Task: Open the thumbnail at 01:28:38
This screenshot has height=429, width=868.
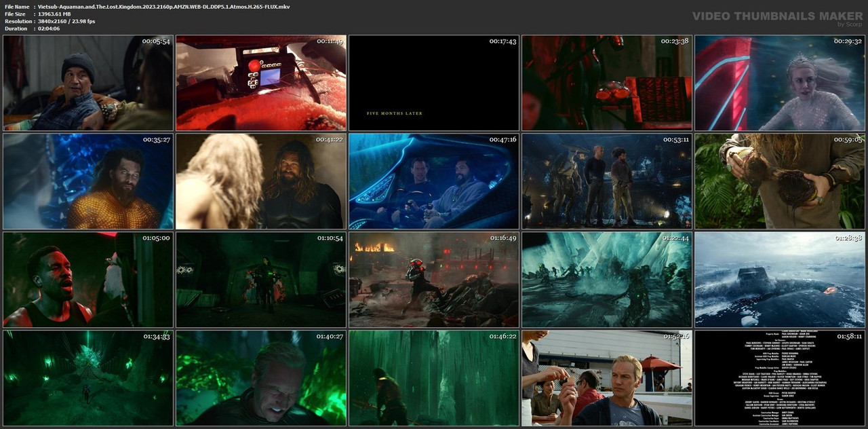Action: (780, 280)
